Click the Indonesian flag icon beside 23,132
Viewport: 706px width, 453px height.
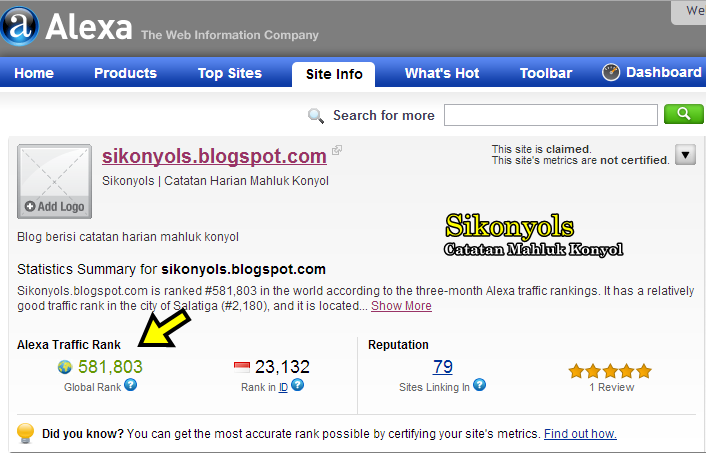tap(242, 367)
